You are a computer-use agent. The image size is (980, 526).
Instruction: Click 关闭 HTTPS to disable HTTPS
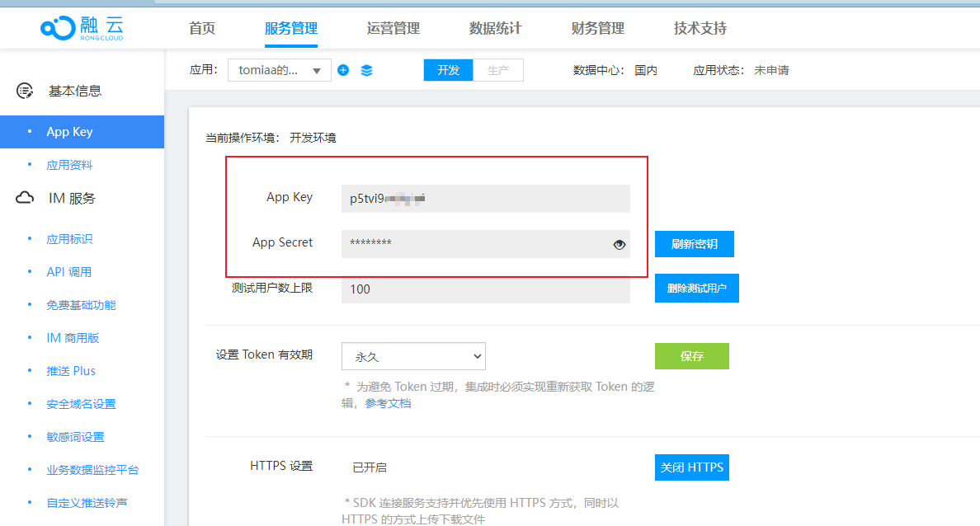coord(692,467)
